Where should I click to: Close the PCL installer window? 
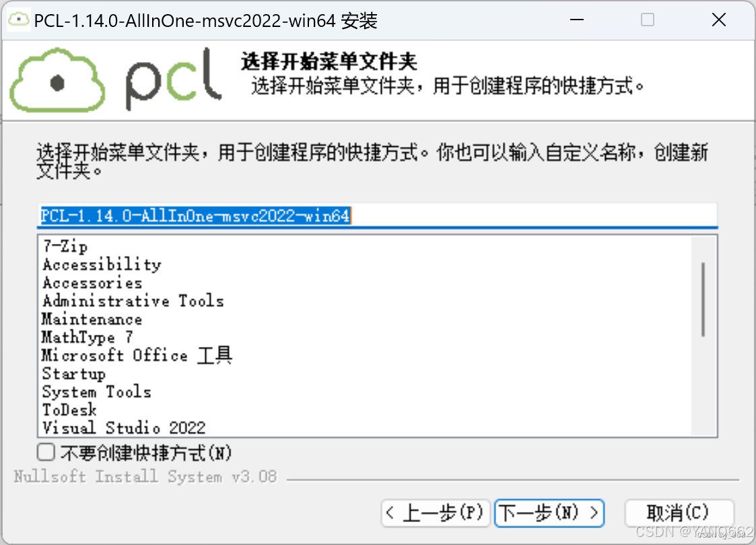(718, 20)
